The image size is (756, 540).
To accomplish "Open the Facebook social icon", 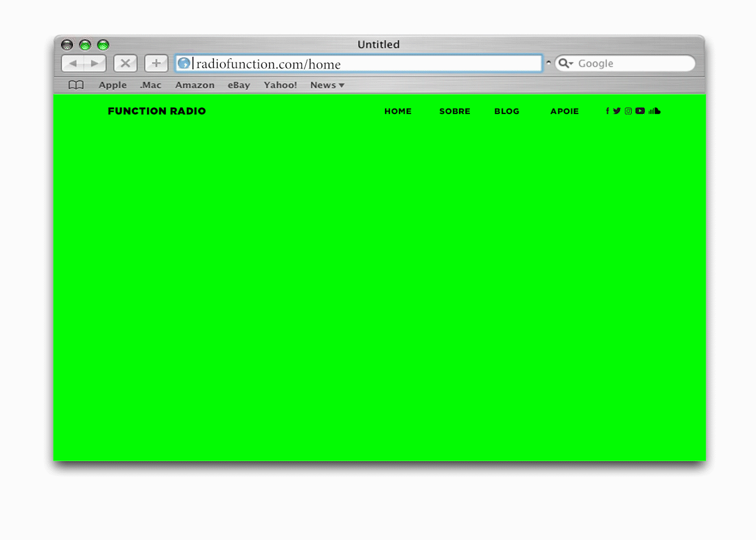I will [607, 111].
